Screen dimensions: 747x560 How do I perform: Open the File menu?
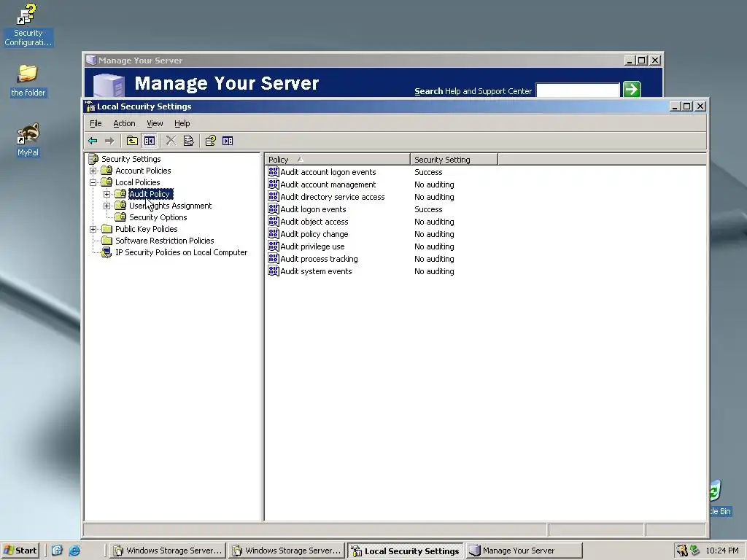point(96,123)
